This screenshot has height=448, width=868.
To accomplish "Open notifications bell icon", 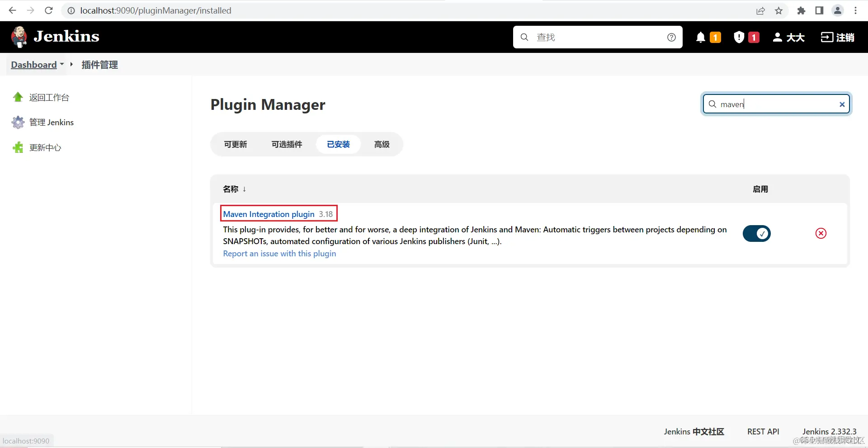I will (x=700, y=37).
